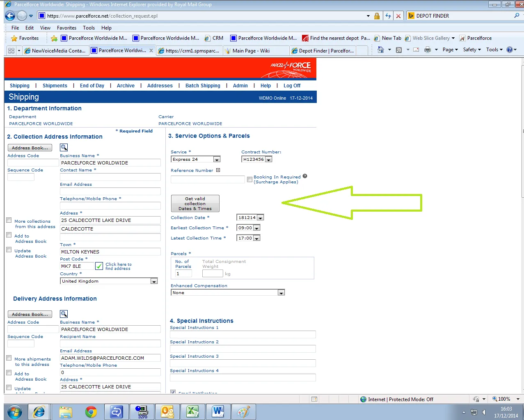Screen dimensions: 524x420
Task: Open the browser Favorites menu
Action: pos(66,28)
